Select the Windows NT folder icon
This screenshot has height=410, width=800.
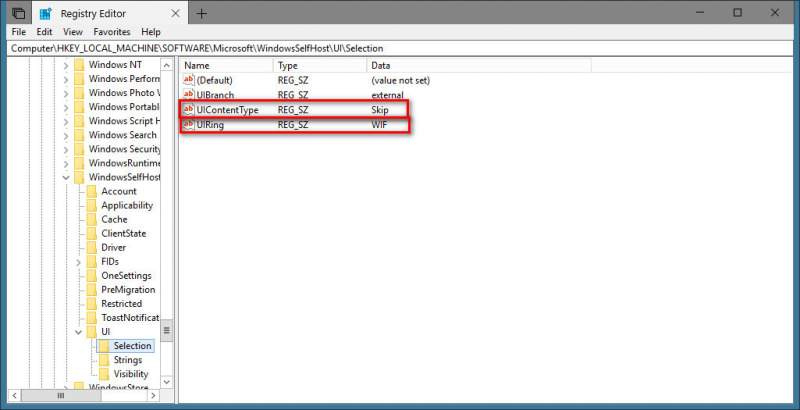[79, 65]
